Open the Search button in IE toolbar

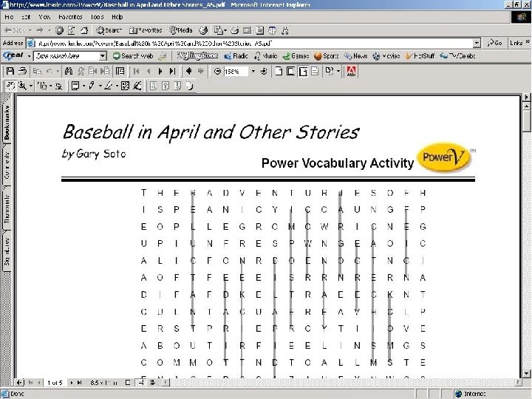109,30
